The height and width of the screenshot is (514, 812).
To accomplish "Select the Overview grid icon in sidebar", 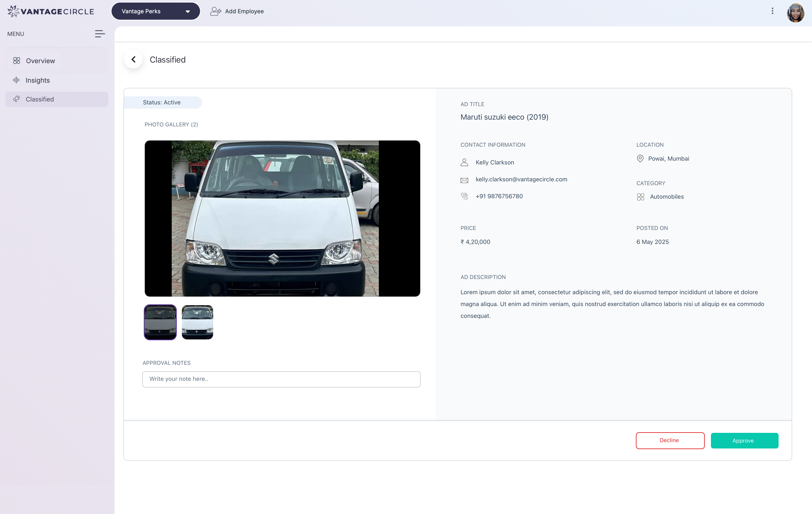I will 16,61.
